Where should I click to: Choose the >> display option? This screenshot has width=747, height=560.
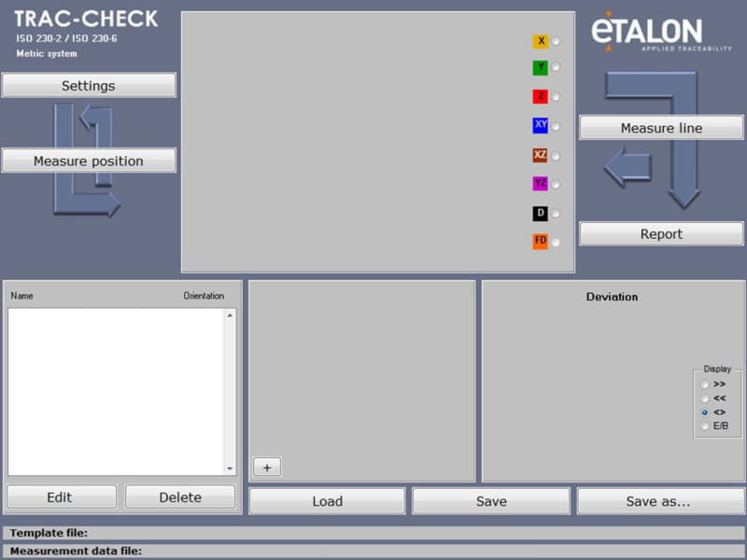tap(705, 385)
